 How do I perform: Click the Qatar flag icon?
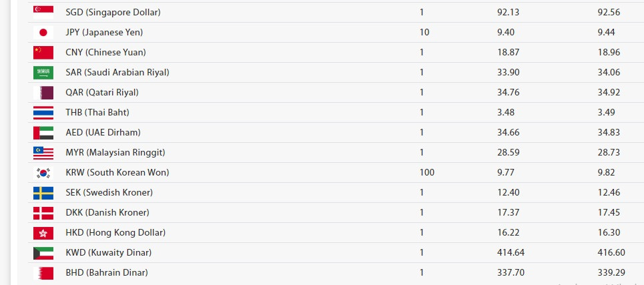click(x=43, y=92)
